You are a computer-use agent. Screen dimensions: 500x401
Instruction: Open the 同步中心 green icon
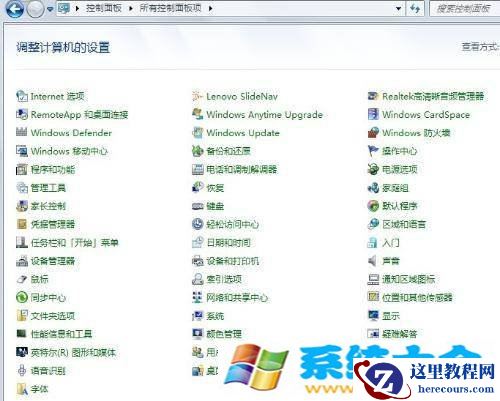click(x=22, y=297)
